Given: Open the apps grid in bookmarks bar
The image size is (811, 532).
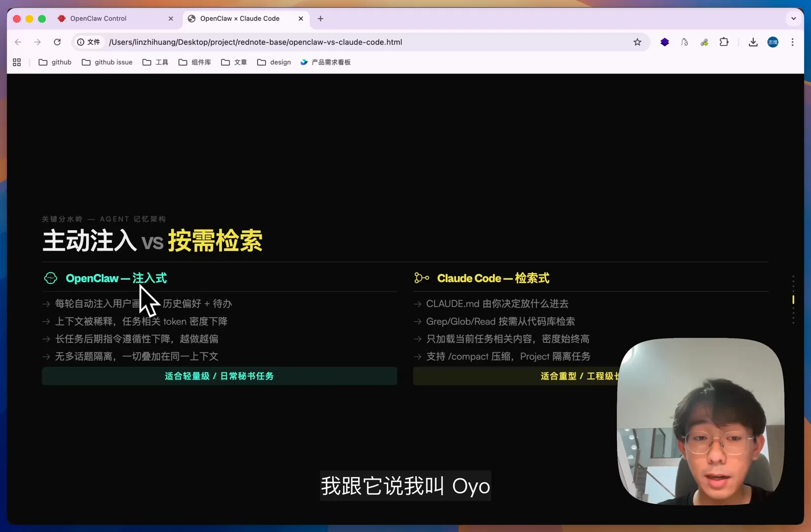Looking at the screenshot, I should tap(17, 62).
